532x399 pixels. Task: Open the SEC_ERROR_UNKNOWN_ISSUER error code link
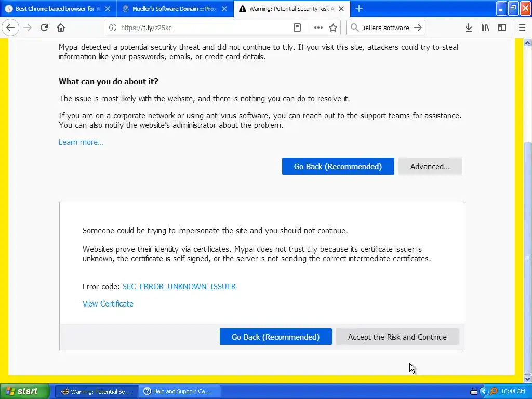coord(179,287)
